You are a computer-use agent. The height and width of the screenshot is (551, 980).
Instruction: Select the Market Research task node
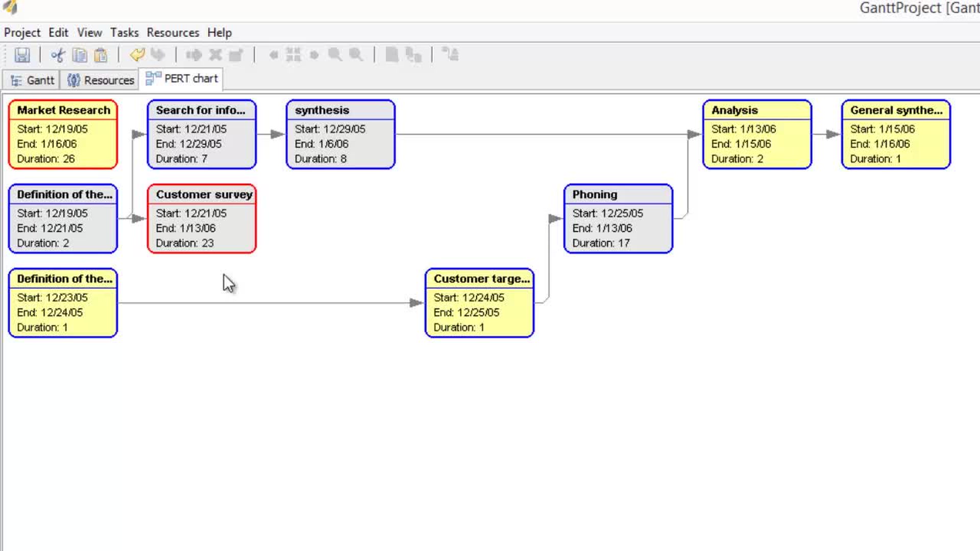point(63,134)
